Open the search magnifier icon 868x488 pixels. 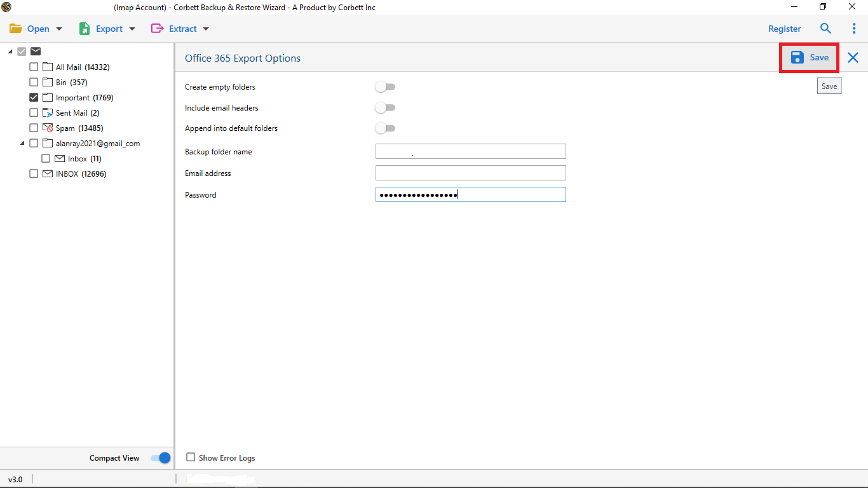coord(825,29)
